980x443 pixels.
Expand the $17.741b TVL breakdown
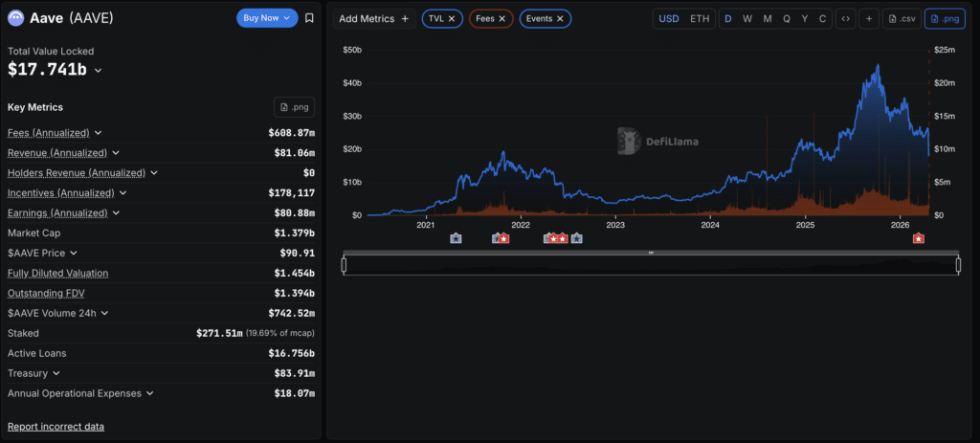tap(99, 71)
